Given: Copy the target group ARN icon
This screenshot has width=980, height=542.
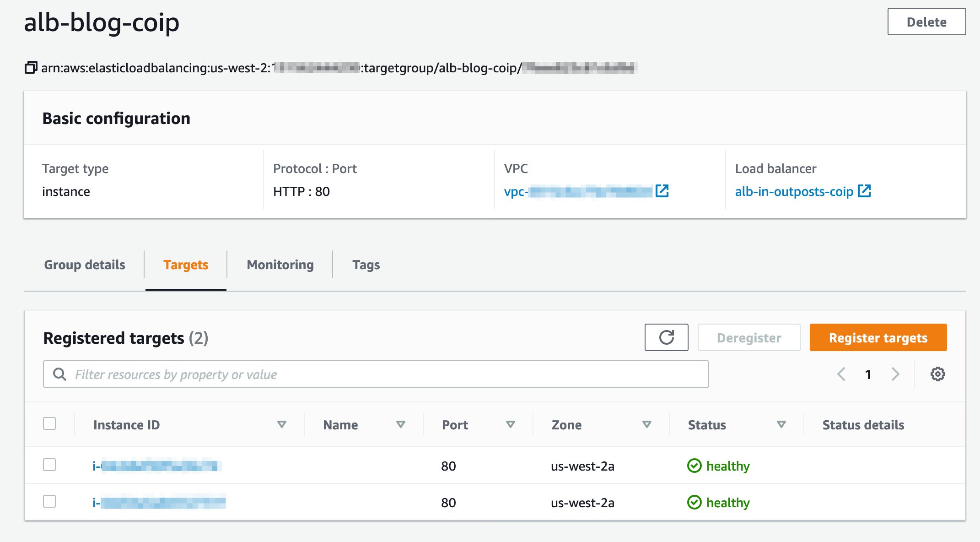Looking at the screenshot, I should [x=31, y=68].
